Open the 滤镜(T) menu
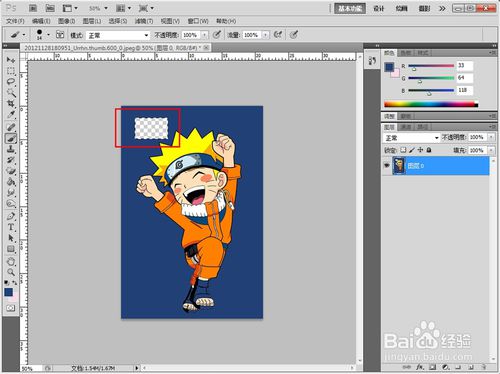The image size is (500, 374). 144,21
